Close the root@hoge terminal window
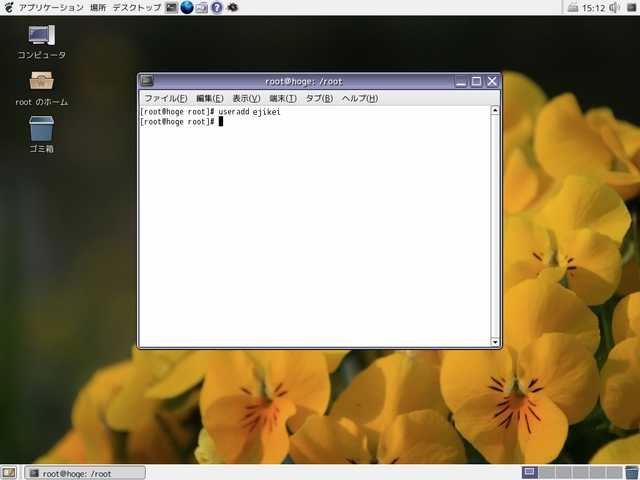 click(492, 81)
